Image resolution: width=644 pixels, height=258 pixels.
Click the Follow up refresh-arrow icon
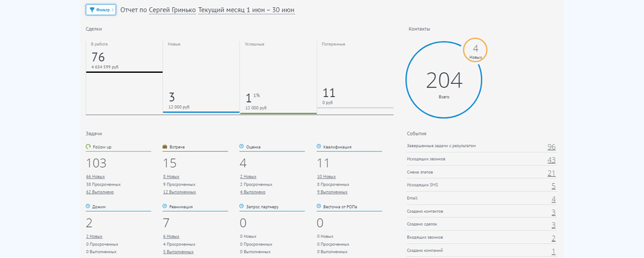click(88, 147)
